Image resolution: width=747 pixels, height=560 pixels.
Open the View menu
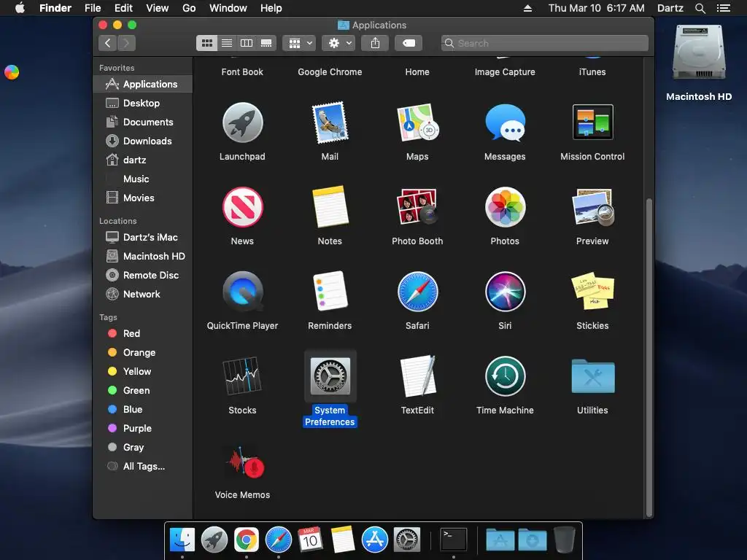click(x=158, y=8)
